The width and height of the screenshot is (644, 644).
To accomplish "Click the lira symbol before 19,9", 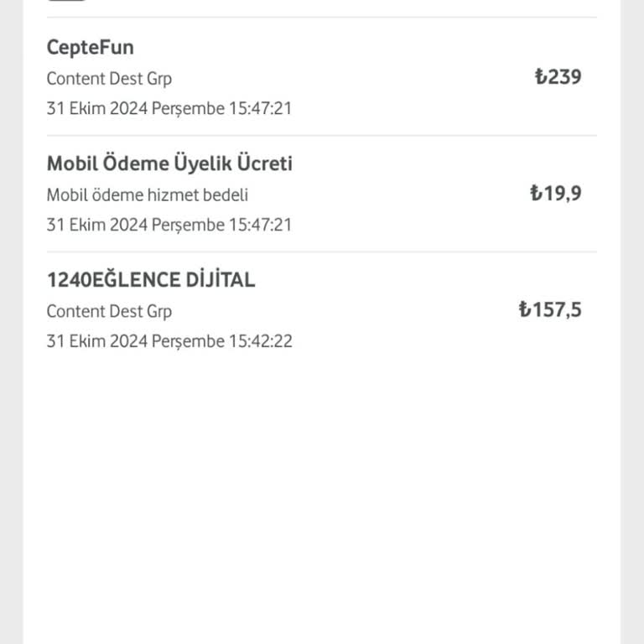I will 535,194.
